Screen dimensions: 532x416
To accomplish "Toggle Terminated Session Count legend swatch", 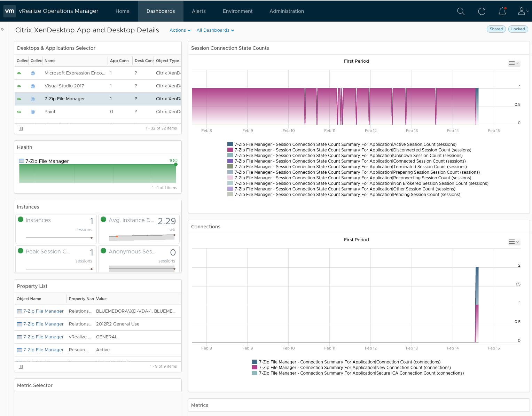I will (x=230, y=166).
